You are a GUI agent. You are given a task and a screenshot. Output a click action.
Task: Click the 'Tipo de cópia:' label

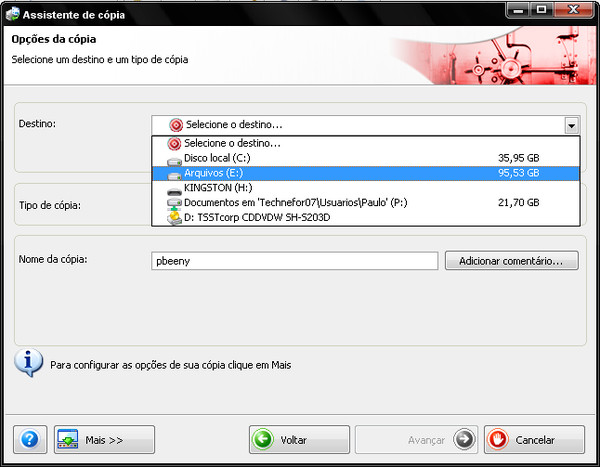50,206
